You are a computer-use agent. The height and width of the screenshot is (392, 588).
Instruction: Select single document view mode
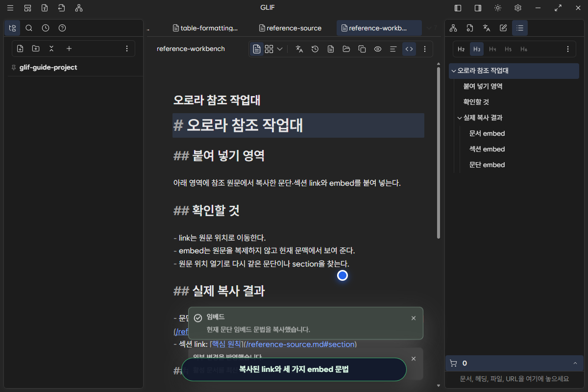(257, 49)
